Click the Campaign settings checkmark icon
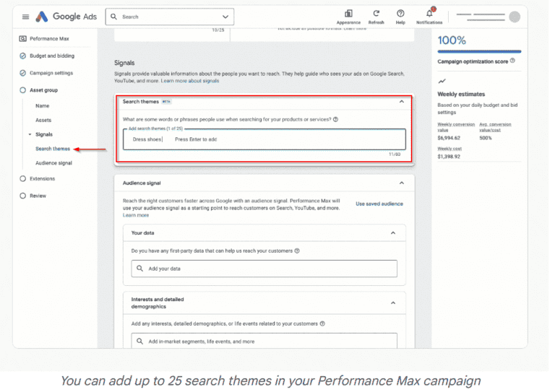Screen dimensions: 555x392 tap(22, 73)
